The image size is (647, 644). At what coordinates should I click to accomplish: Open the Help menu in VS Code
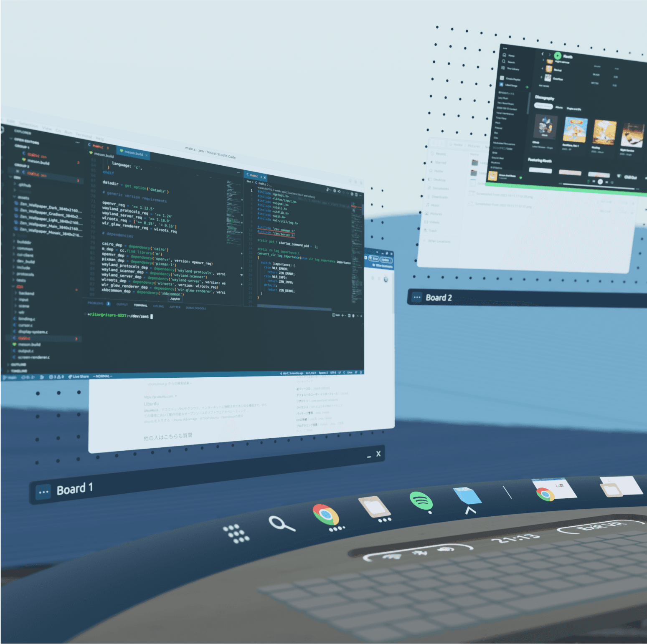tap(99, 138)
